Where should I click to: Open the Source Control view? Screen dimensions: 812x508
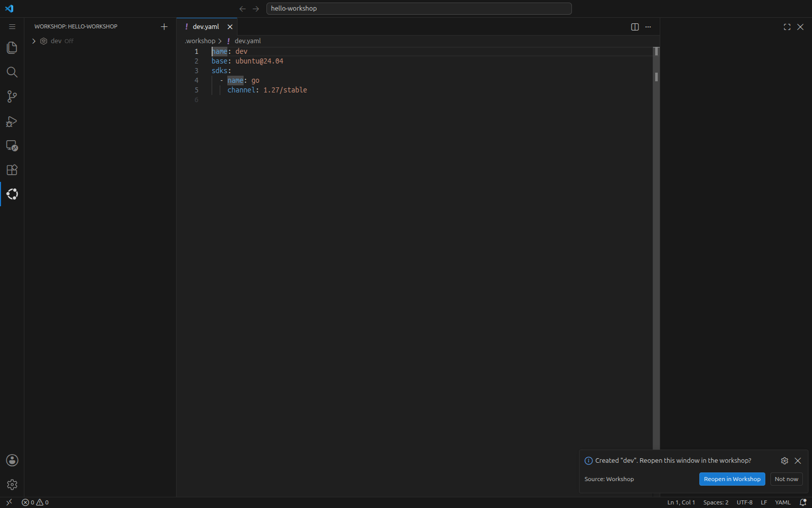coord(12,97)
